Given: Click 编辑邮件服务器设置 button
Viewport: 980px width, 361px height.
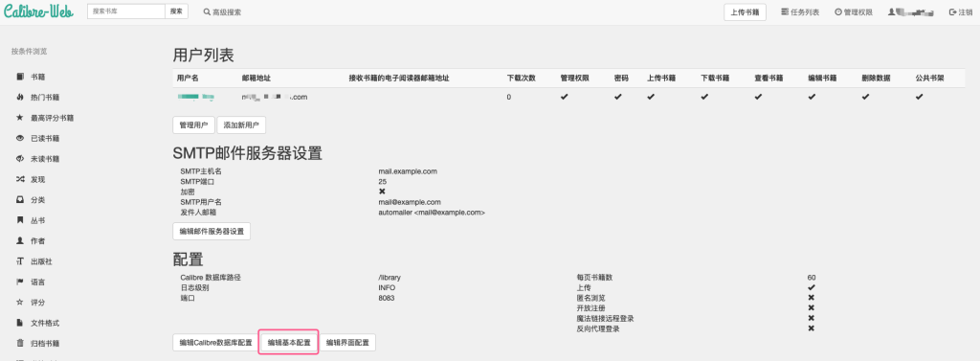Looking at the screenshot, I should coord(212,231).
